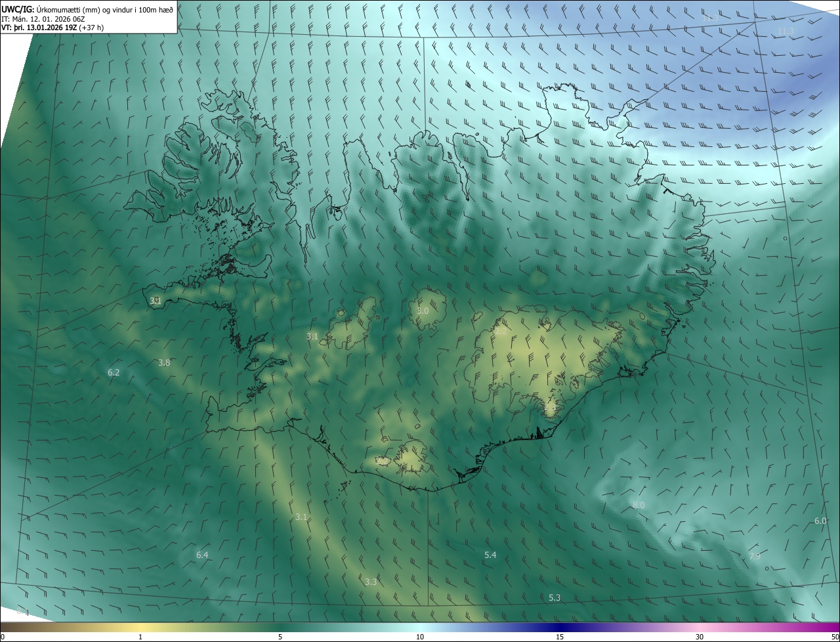Click the 3.1 value in the sea south of Iceland
This screenshot has height=642, width=840.
[301, 517]
